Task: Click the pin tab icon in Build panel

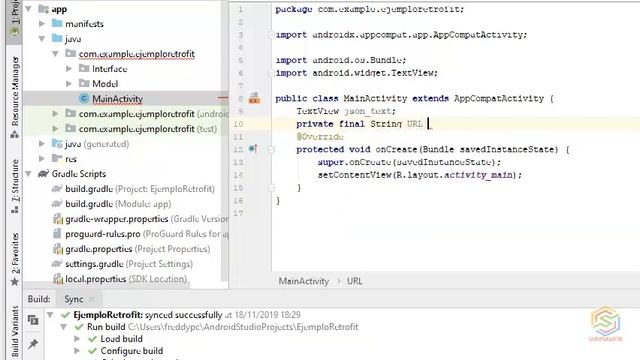Action: pyautogui.click(x=33, y=344)
